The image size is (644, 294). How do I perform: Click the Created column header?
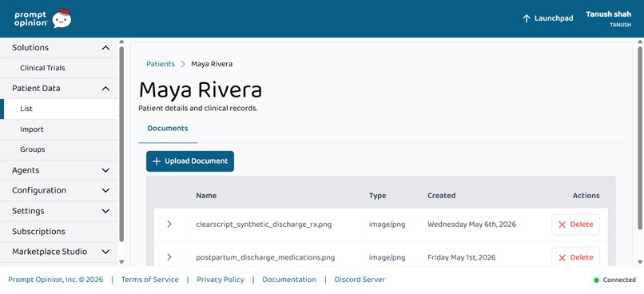click(442, 196)
